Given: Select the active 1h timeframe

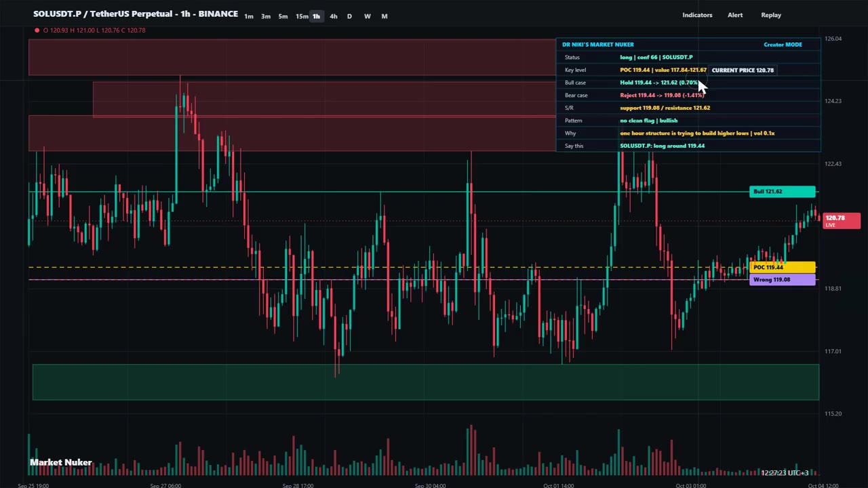Looking at the screenshot, I should [x=316, y=16].
